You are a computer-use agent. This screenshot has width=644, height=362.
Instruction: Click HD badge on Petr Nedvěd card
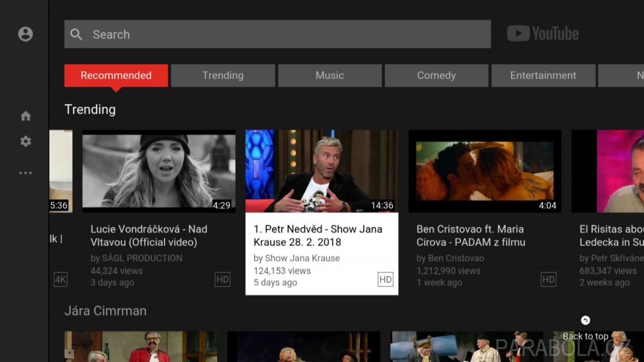point(385,279)
